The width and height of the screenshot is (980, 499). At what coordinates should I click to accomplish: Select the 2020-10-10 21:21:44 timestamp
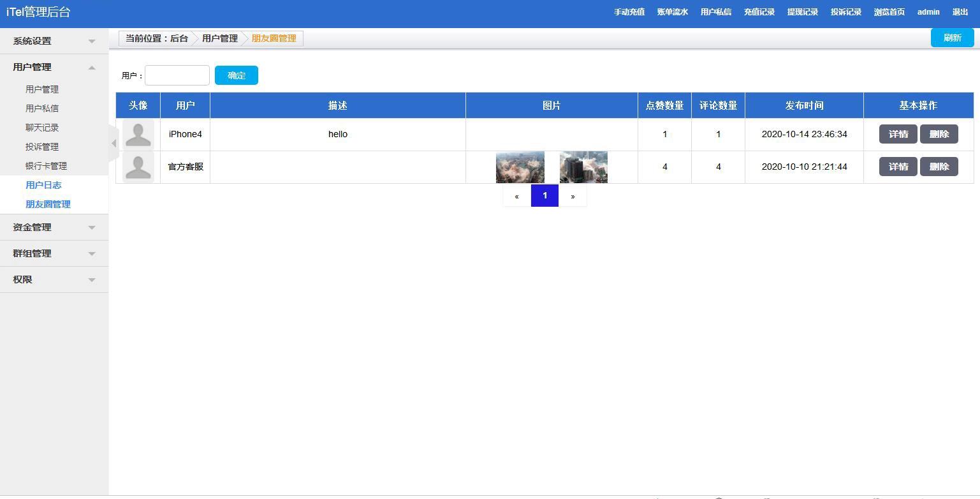click(x=804, y=167)
